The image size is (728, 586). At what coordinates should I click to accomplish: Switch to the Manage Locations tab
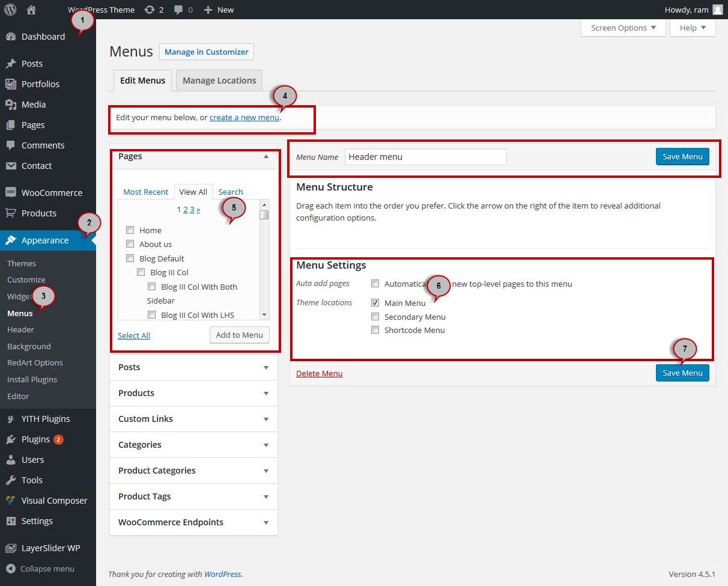click(x=219, y=81)
